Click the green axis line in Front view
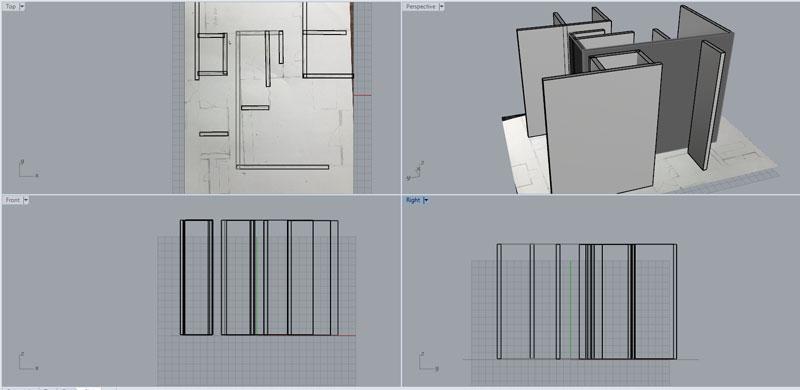Viewport: 800px width, 390px height. coord(257,278)
